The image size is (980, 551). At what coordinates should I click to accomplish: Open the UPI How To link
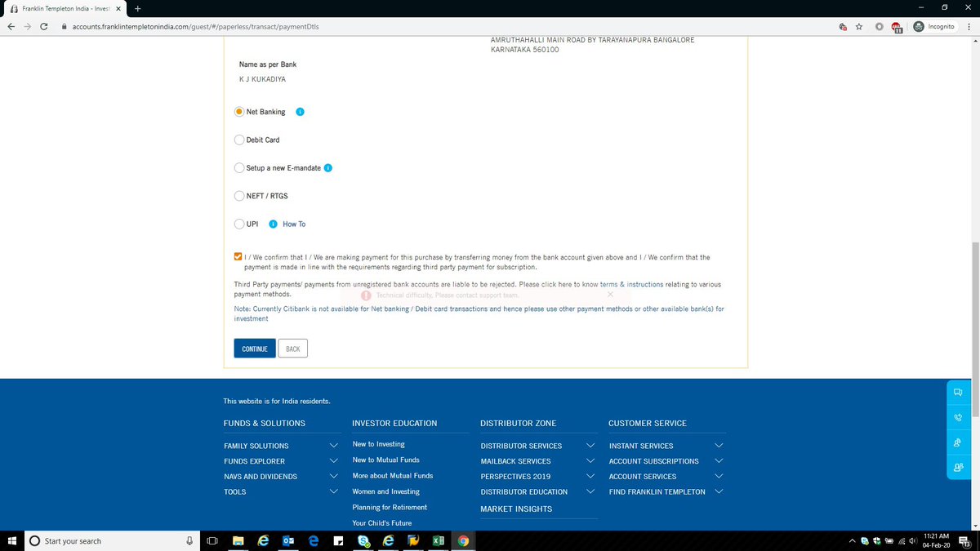tap(294, 224)
